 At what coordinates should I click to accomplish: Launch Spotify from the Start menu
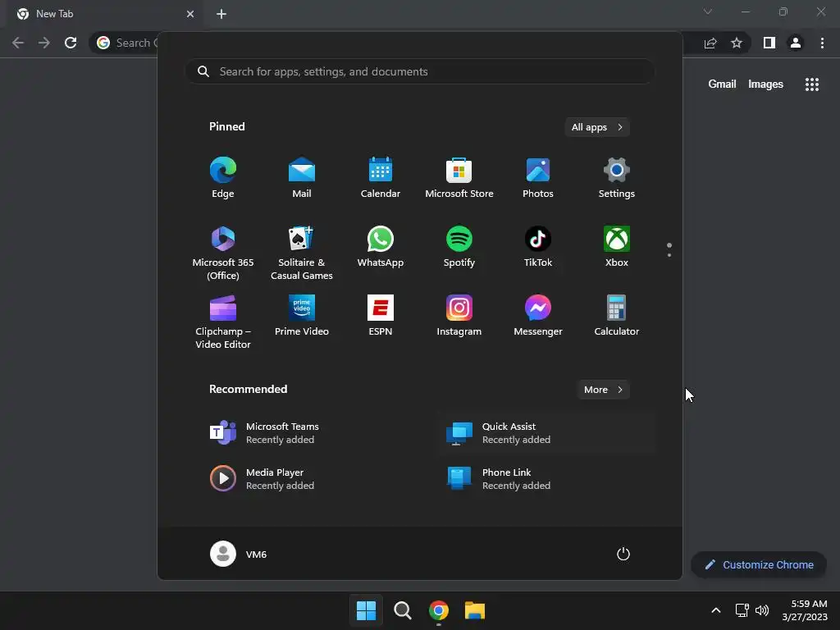tap(459, 246)
